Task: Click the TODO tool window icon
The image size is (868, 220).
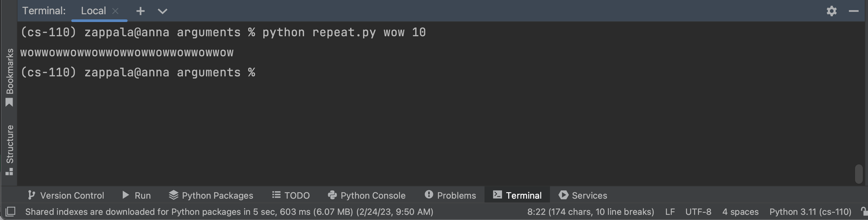Action: pyautogui.click(x=291, y=195)
